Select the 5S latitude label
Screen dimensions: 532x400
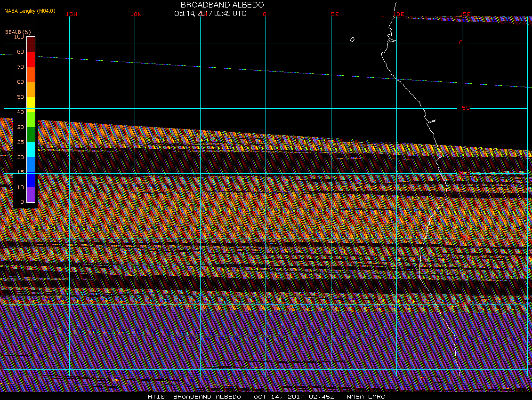(x=466, y=108)
